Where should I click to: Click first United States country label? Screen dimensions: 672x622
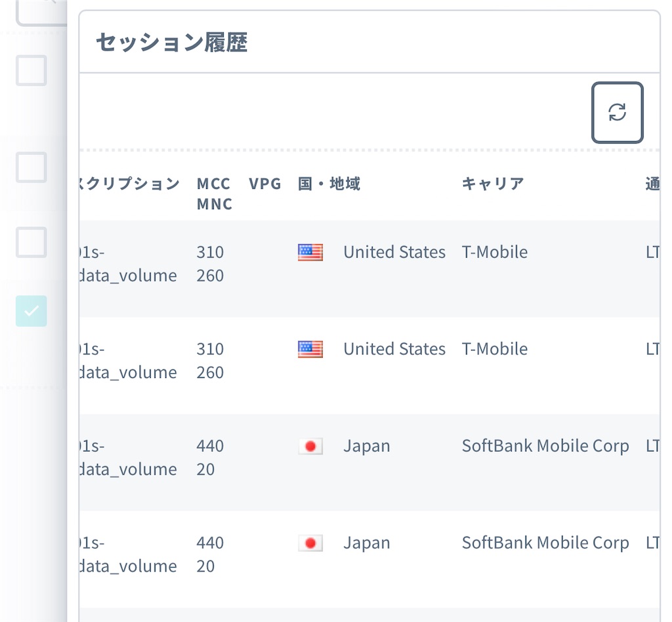pos(394,252)
